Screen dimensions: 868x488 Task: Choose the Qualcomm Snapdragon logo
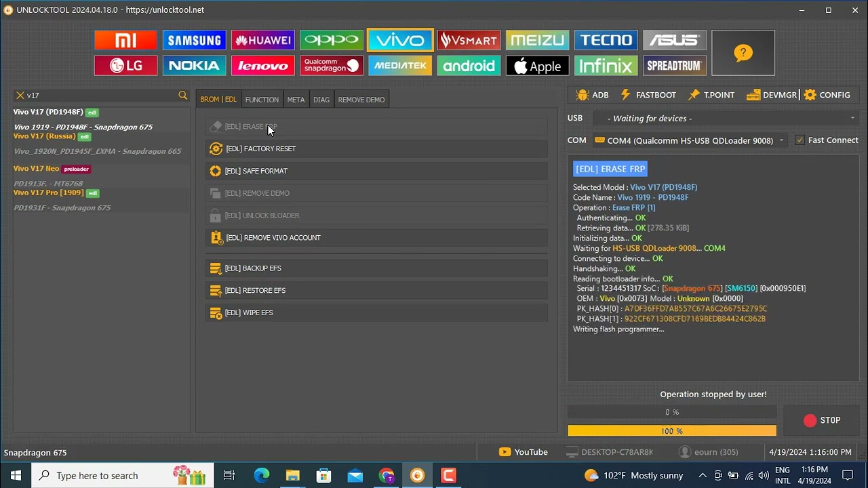[332, 66]
